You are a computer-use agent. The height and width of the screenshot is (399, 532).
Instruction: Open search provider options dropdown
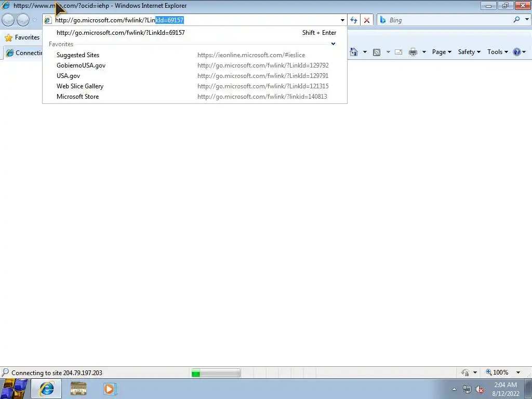pos(527,20)
